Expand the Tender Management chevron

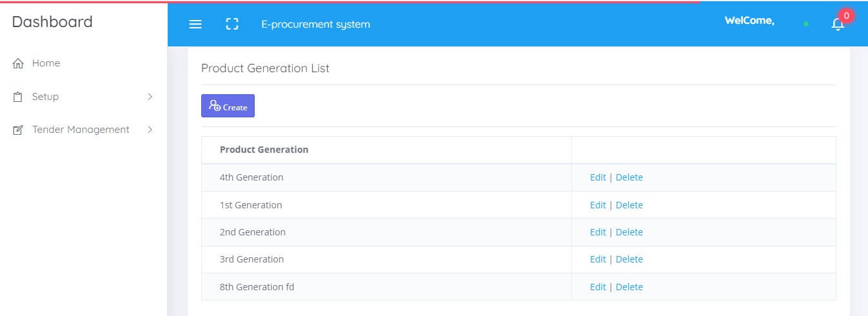[x=150, y=130]
